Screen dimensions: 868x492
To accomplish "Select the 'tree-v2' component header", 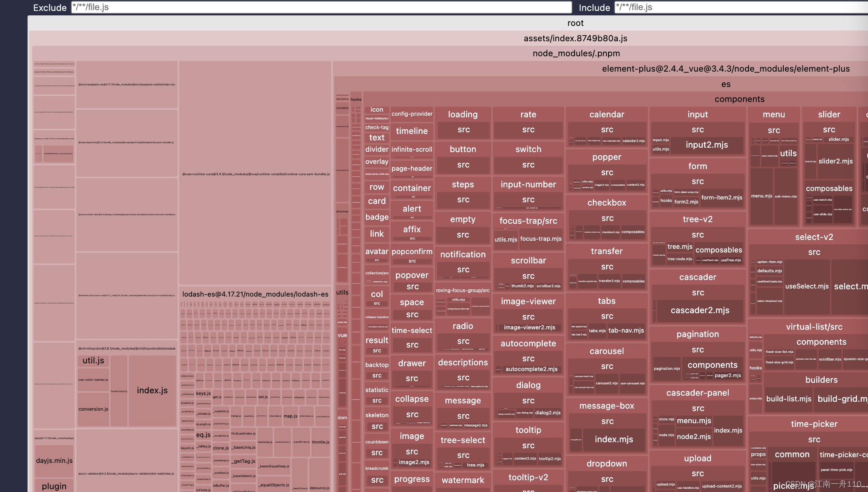I will [x=698, y=219].
